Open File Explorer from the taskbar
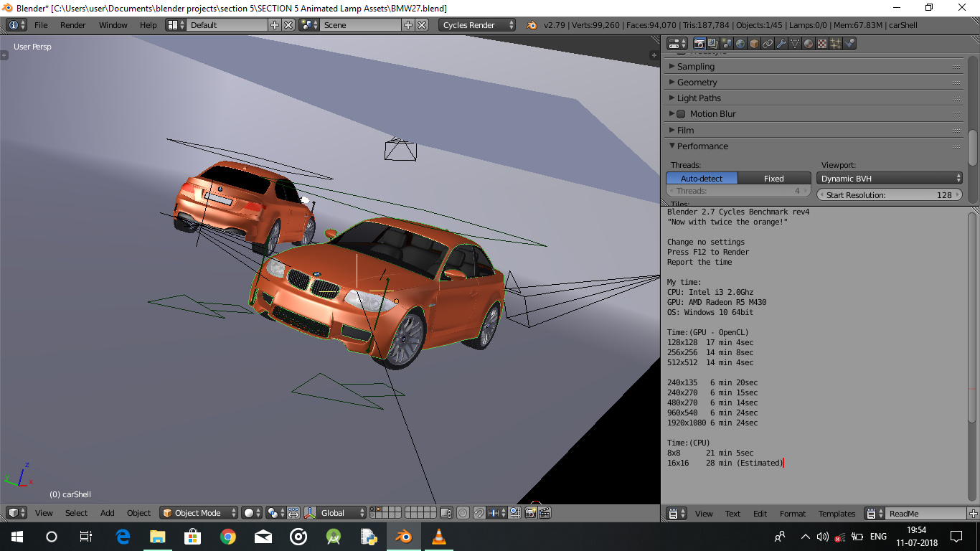 (158, 536)
